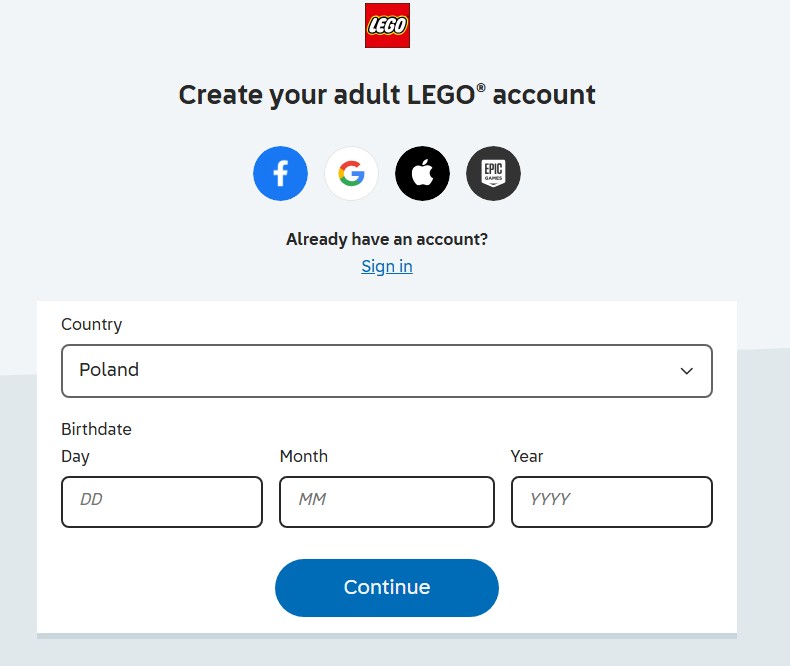Click the Day field label
Viewport: 790px width, 666px height.
point(75,456)
